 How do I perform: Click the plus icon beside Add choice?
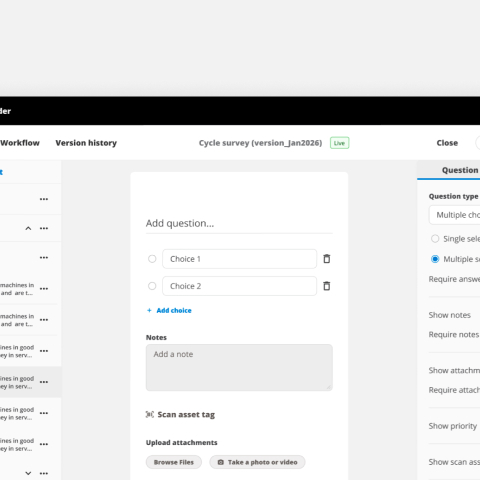coord(149,310)
